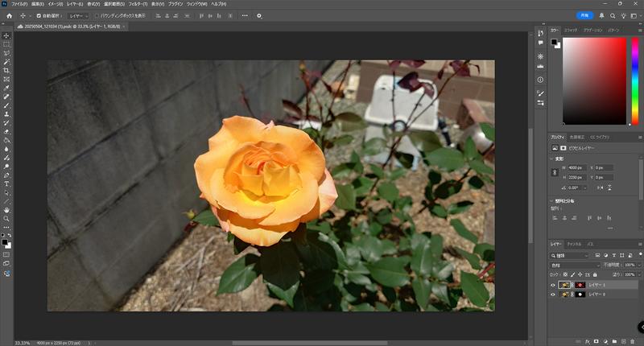Open the フィルター menu
The height and width of the screenshot is (346, 644).
coord(138,4)
